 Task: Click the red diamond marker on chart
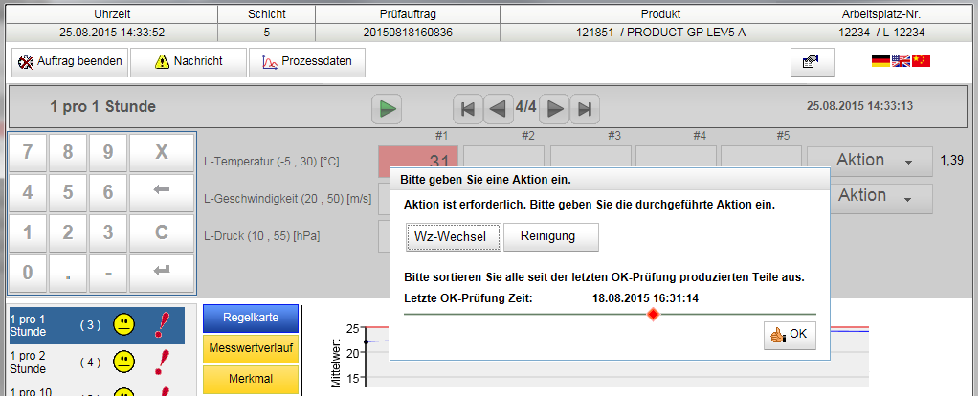[x=653, y=314]
